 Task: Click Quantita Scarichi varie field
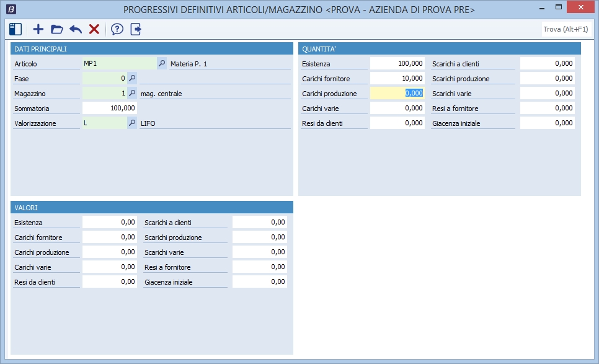548,93
